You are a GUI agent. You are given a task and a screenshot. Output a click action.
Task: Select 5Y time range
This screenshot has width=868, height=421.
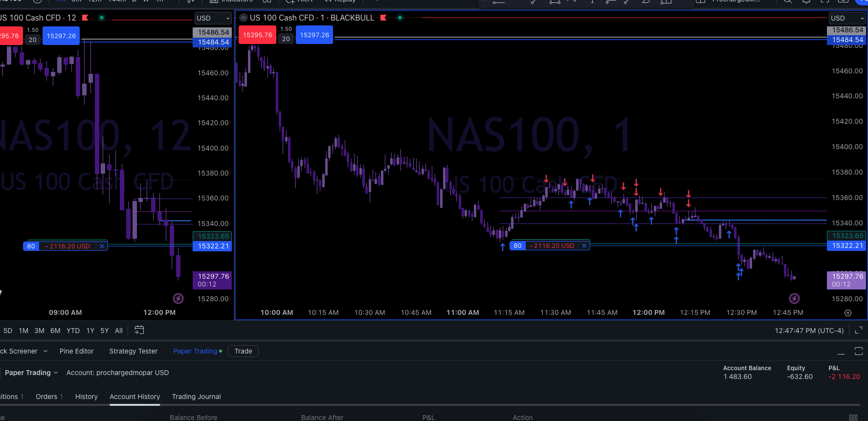pyautogui.click(x=105, y=331)
